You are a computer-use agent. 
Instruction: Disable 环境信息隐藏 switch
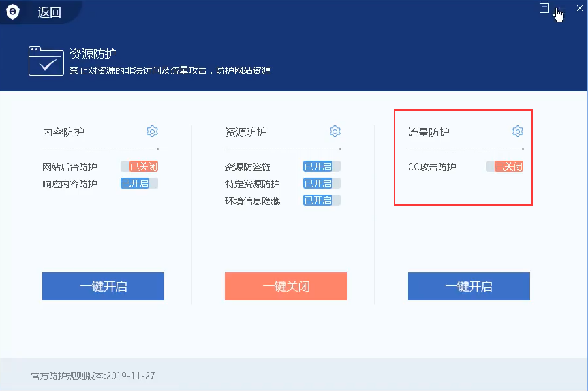[x=322, y=200]
